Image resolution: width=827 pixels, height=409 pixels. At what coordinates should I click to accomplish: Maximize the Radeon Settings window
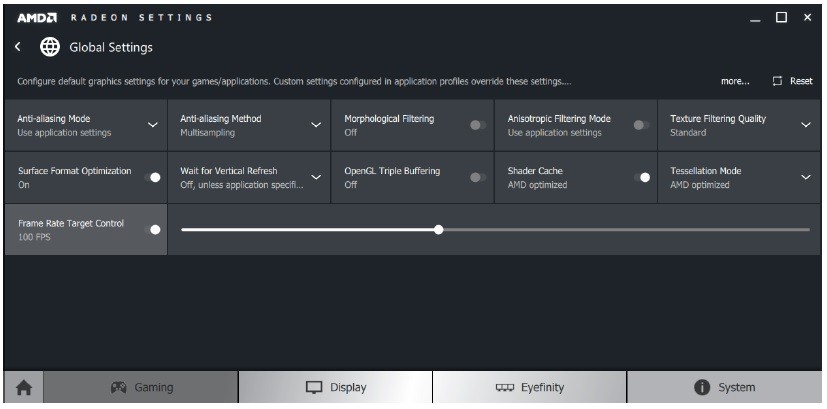781,17
